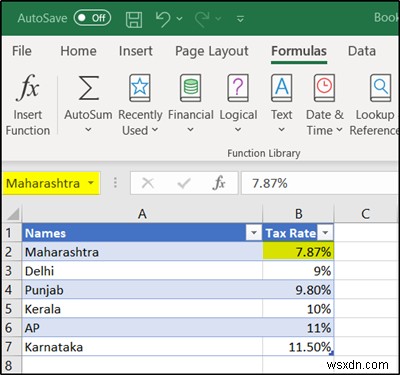400x375 pixels.
Task: Select the 9% tax rate cell
Action: point(298,271)
